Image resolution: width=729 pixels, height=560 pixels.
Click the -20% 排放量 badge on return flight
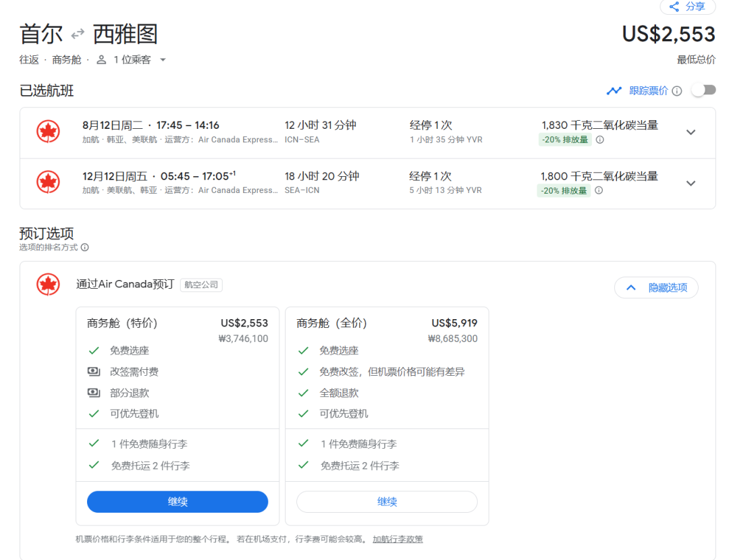[564, 190]
